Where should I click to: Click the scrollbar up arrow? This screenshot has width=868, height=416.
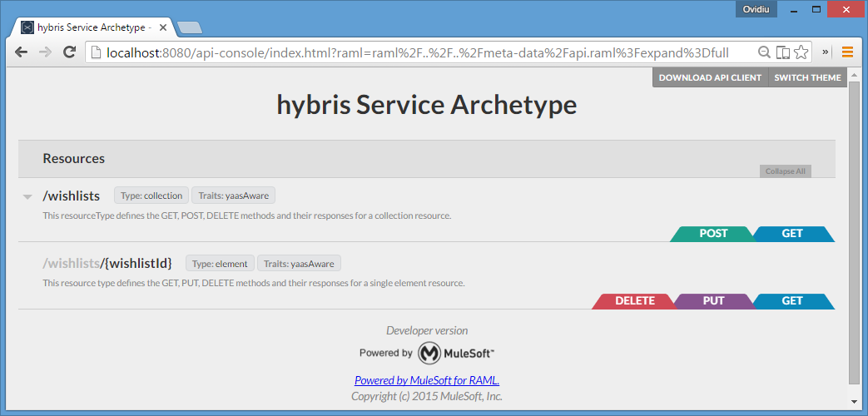click(854, 73)
